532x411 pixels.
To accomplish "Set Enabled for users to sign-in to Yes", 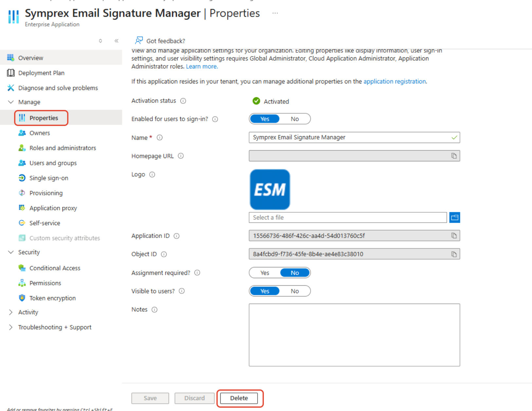I will pyautogui.click(x=265, y=119).
